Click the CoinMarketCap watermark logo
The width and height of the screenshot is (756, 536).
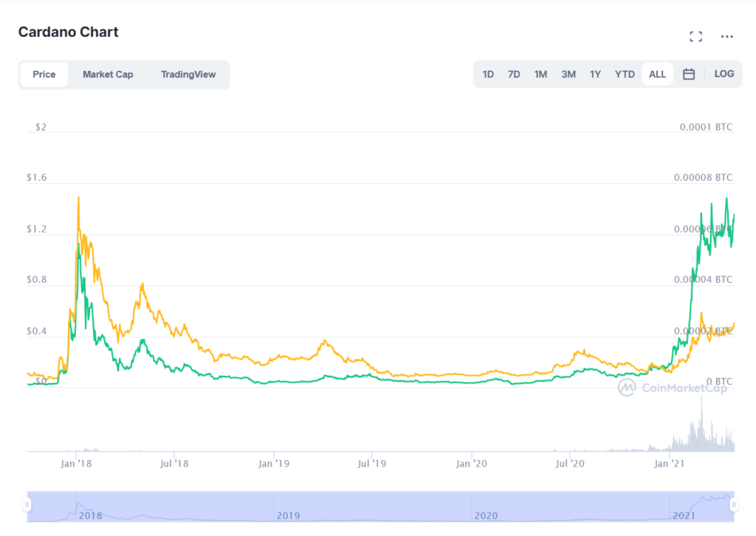(x=673, y=388)
